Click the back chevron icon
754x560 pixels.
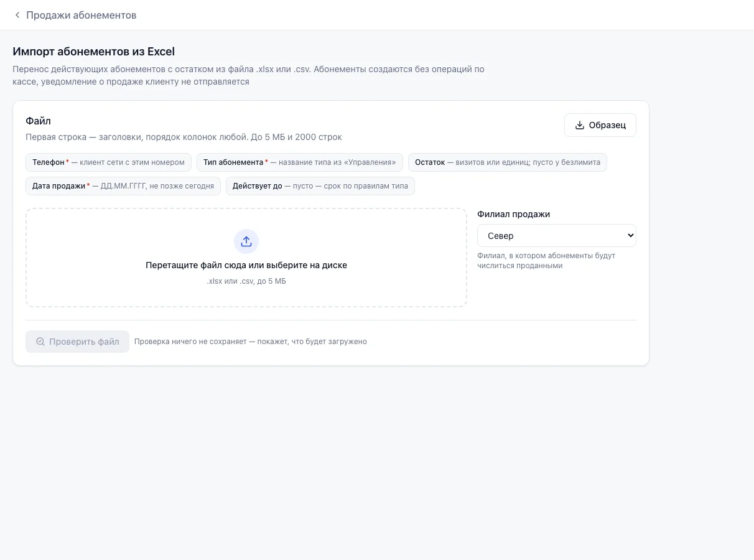(17, 15)
